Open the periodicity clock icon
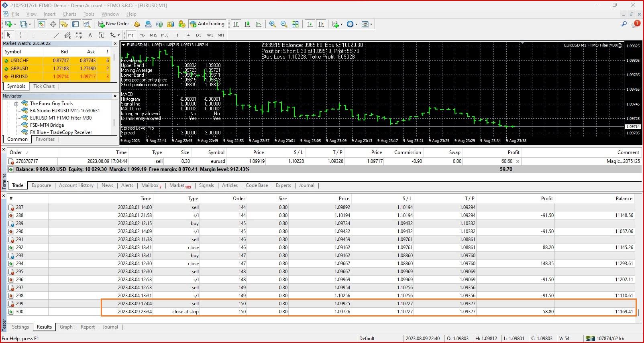 [x=350, y=24]
